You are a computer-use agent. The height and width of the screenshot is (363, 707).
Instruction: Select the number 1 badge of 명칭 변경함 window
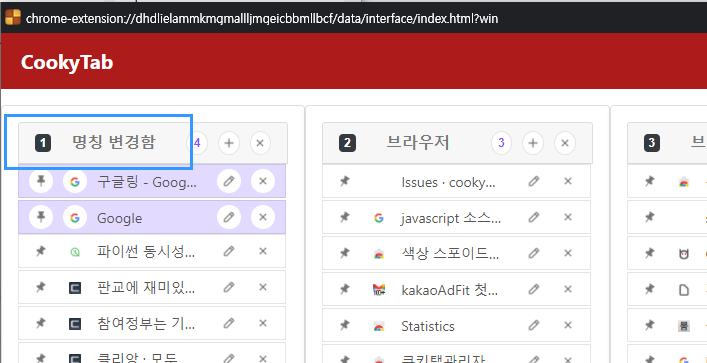coord(43,143)
